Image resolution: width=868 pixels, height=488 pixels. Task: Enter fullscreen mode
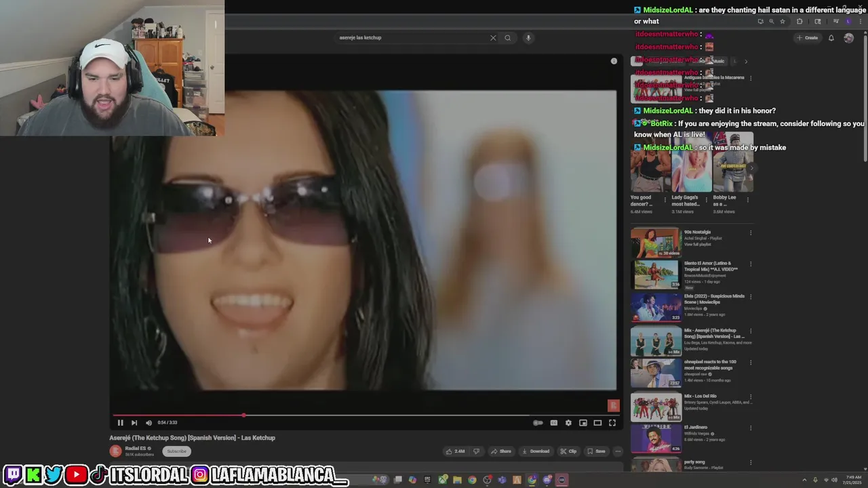pos(612,423)
